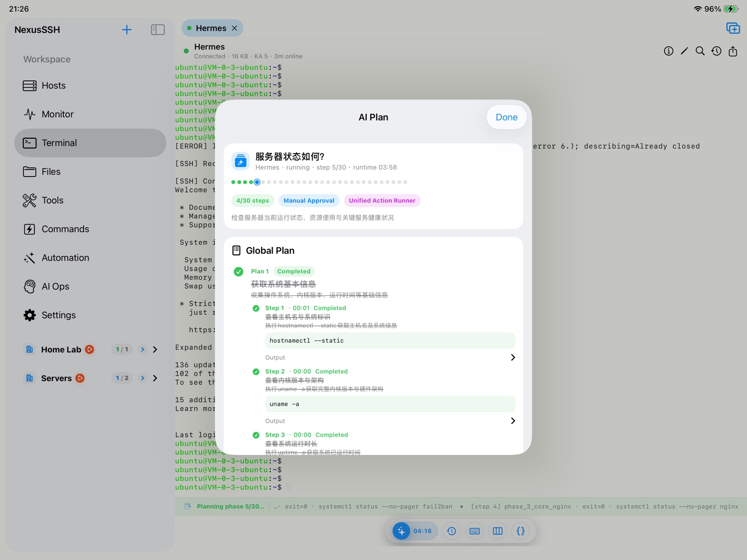The height and width of the screenshot is (560, 747).
Task: Click the Manual Approval tag
Action: tap(309, 201)
